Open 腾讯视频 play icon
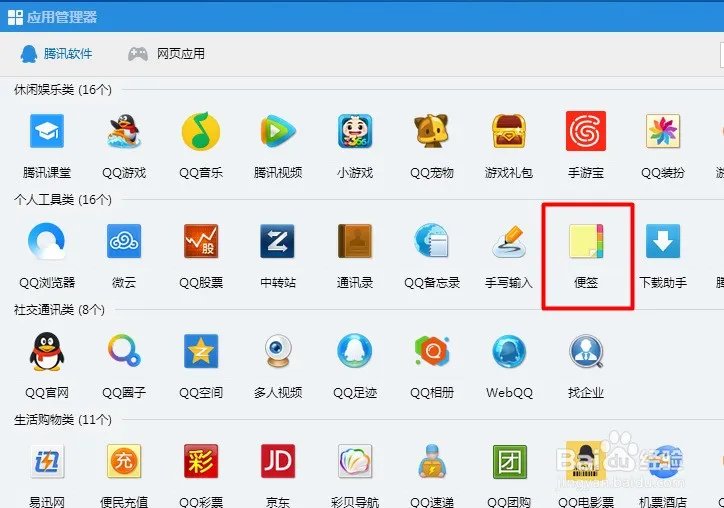Screen dimensions: 724x508 (x=278, y=131)
